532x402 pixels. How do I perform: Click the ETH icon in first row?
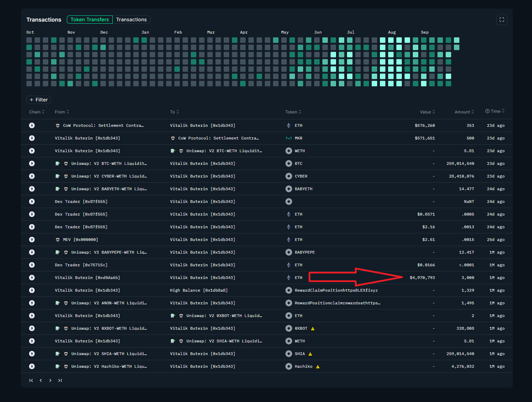click(288, 125)
